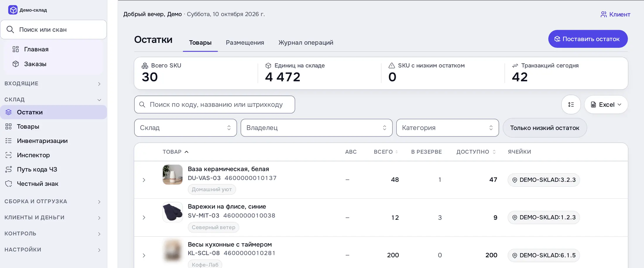This screenshot has height=268, width=644.
Task: Open Путь кода ЧЗ route icon
Action: (x=8, y=169)
